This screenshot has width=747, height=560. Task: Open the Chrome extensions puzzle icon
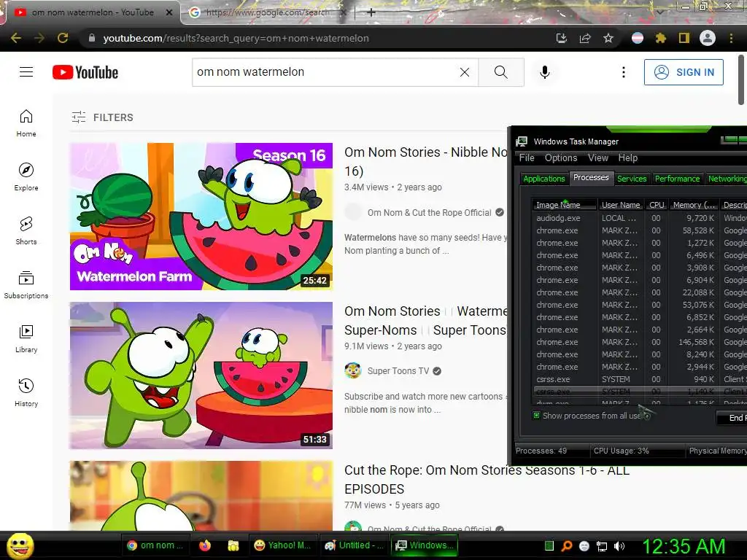tap(660, 38)
